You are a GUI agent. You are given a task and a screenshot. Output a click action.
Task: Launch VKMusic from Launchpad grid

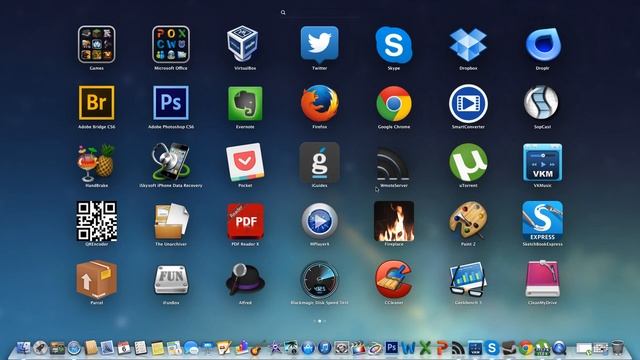[x=542, y=162]
